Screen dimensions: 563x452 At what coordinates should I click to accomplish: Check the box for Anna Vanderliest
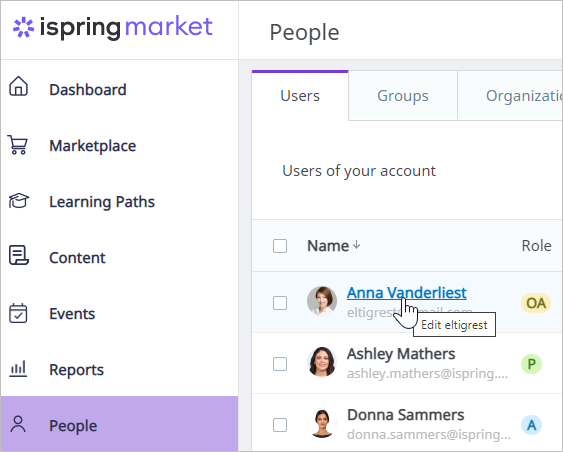[x=280, y=303]
